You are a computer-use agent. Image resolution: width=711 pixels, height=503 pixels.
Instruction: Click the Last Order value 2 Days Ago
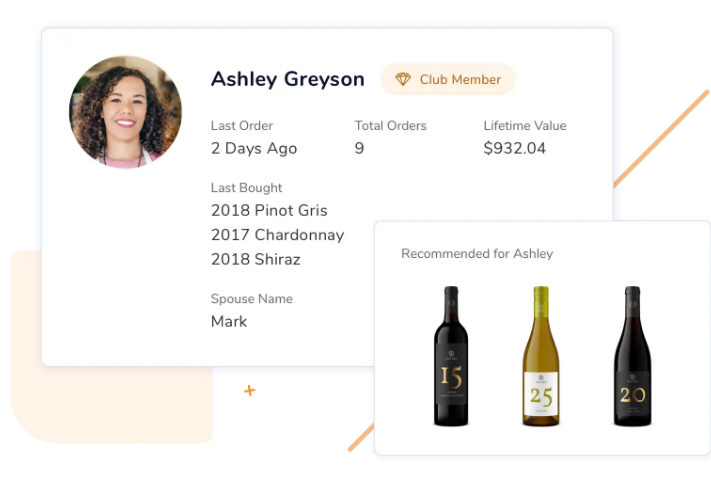[x=254, y=148]
